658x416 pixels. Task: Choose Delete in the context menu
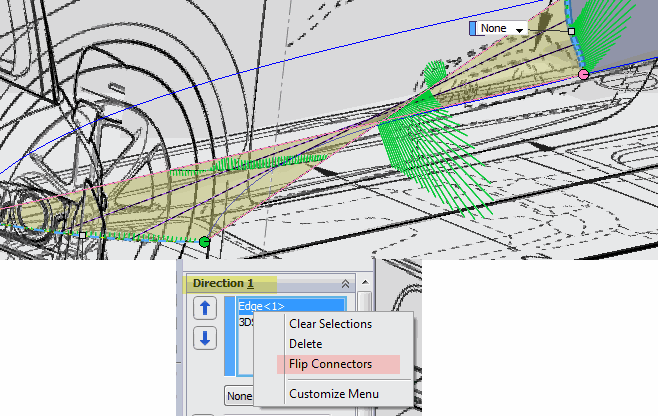[x=306, y=344]
